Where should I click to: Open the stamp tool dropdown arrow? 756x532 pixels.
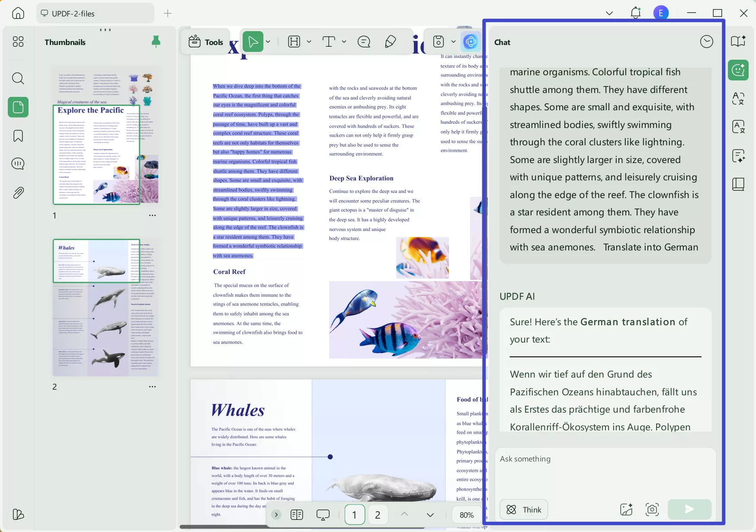(454, 42)
